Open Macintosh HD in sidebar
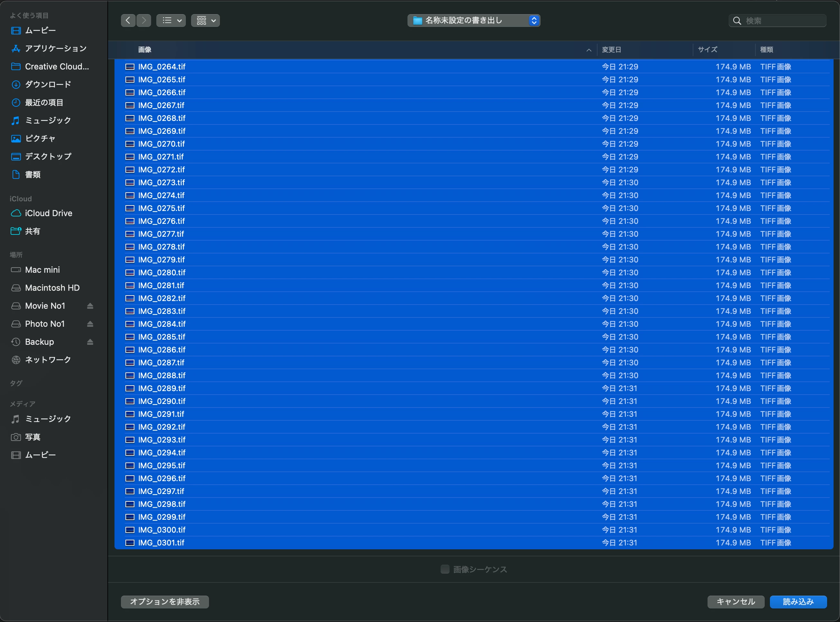840x622 pixels. click(x=52, y=288)
